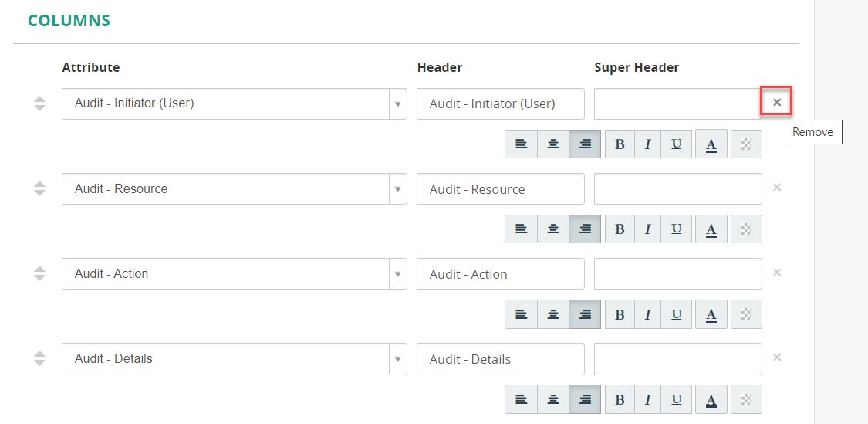The width and height of the screenshot is (868, 424).
Task: Click the reorder handle for Audit - Details
Action: (39, 358)
